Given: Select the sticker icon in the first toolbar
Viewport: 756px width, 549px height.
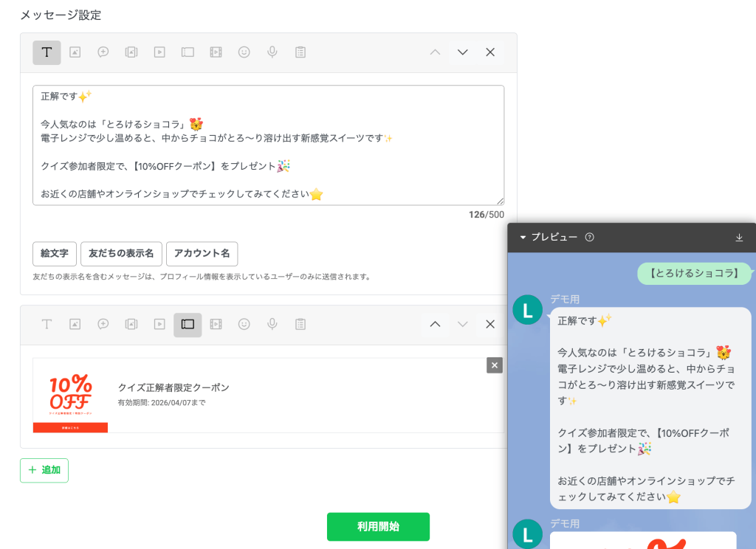Looking at the screenshot, I should [x=103, y=52].
